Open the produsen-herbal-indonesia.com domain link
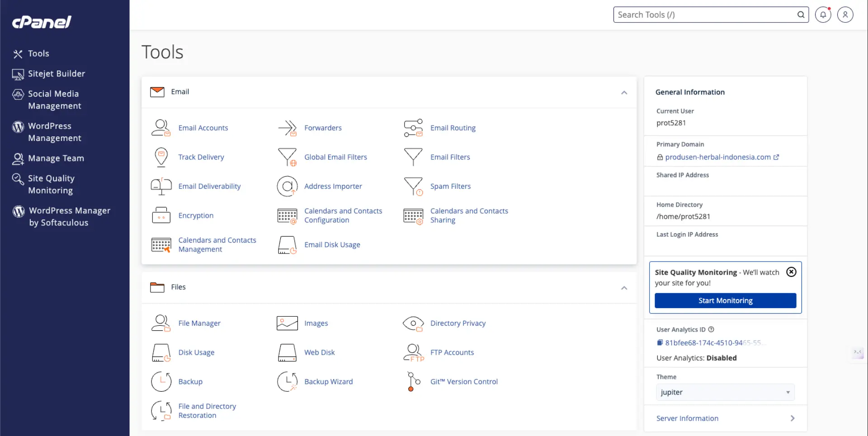Image resolution: width=868 pixels, height=436 pixels. pyautogui.click(x=717, y=157)
